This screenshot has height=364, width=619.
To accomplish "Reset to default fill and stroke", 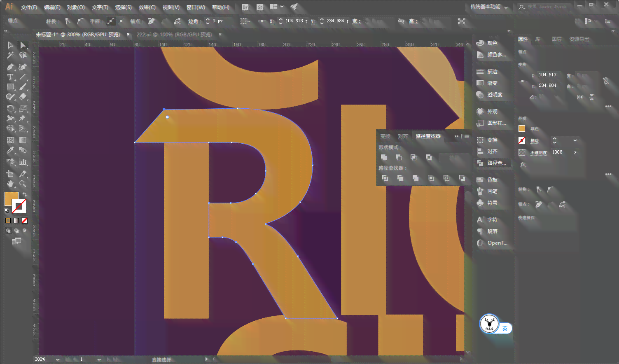I will click(6, 210).
